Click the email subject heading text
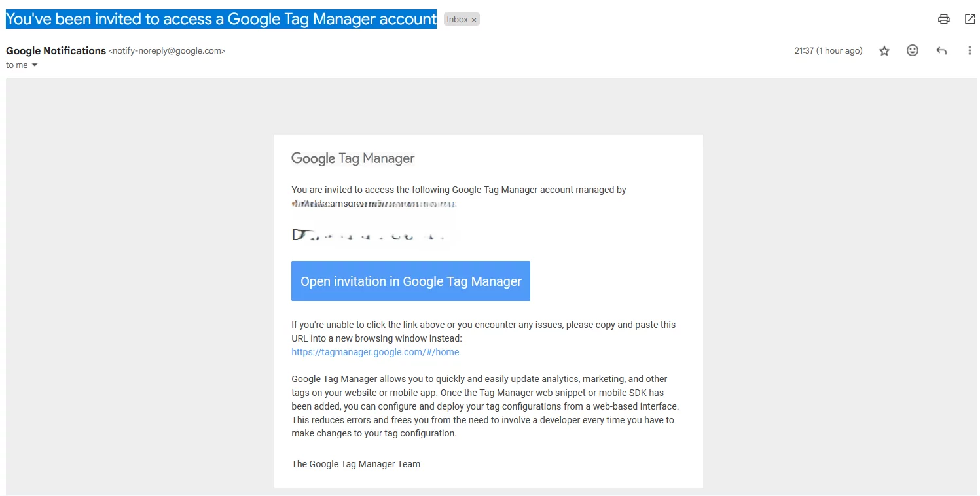Screen dimensions: 980x496 coord(221,19)
